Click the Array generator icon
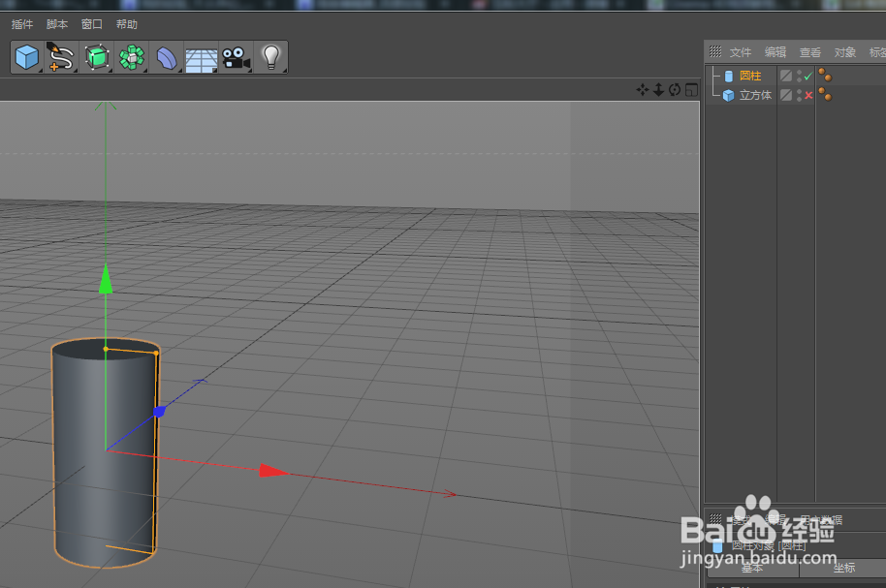This screenshot has width=886, height=588. [x=131, y=56]
